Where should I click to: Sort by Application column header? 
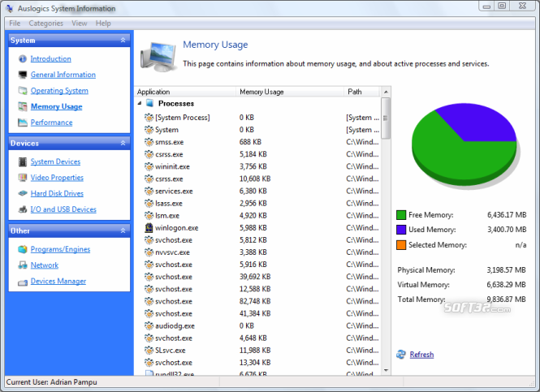click(x=185, y=92)
